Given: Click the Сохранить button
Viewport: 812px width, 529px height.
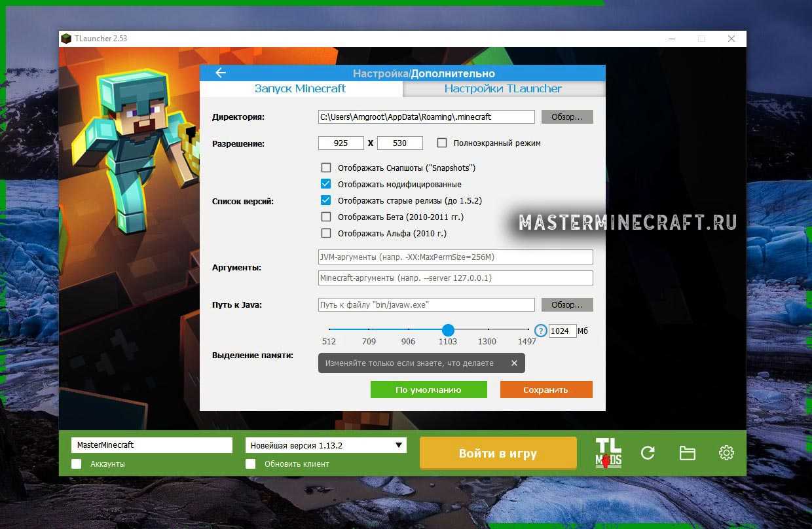Looking at the screenshot, I should pyautogui.click(x=546, y=390).
